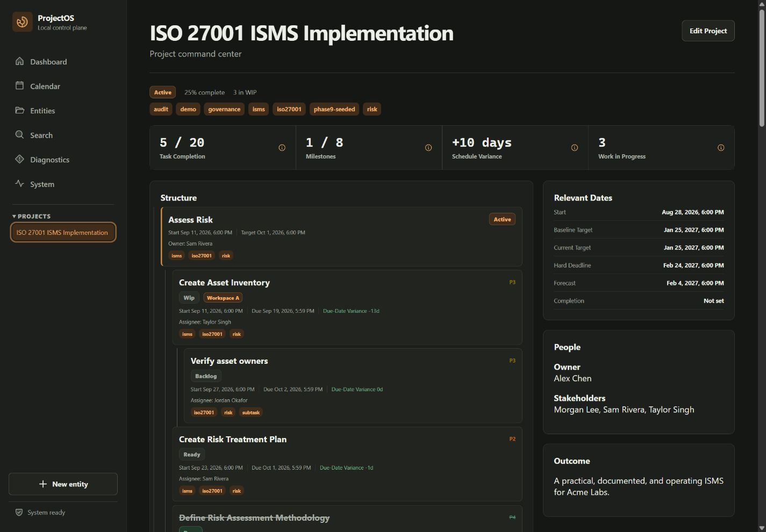Click the Active project status badge
This screenshot has width=766, height=532.
162,92
